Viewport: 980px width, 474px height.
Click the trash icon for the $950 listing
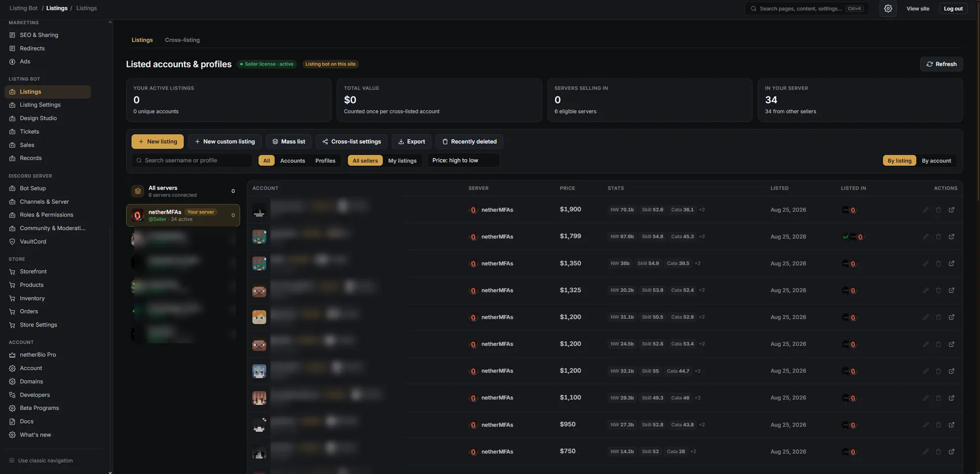[x=938, y=425]
